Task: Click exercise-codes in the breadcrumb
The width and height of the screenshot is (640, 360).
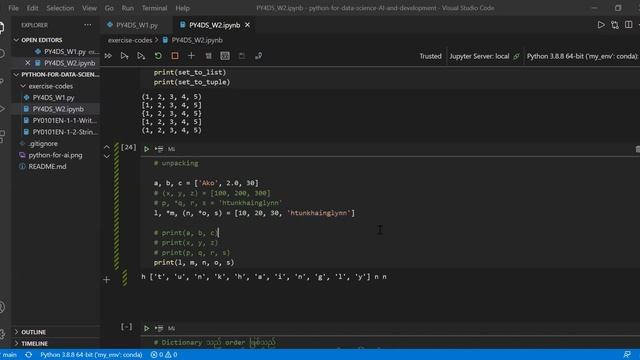Action: 130,40
